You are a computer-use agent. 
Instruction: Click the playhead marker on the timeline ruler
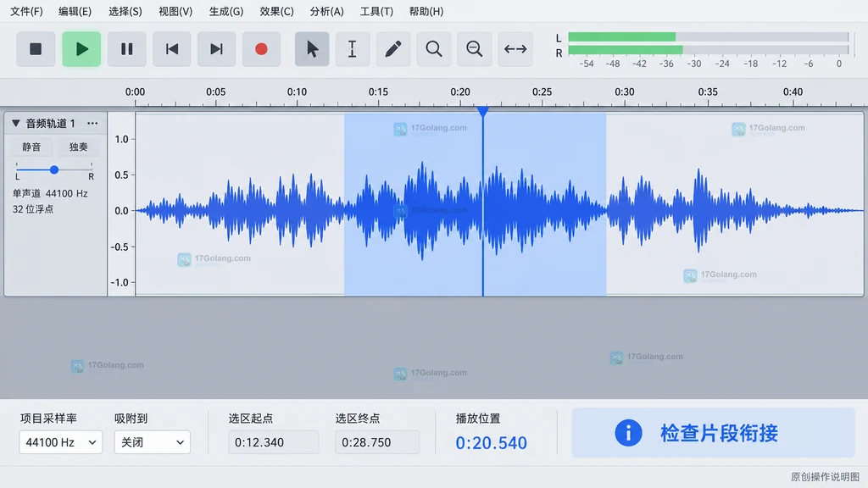pyautogui.click(x=483, y=111)
